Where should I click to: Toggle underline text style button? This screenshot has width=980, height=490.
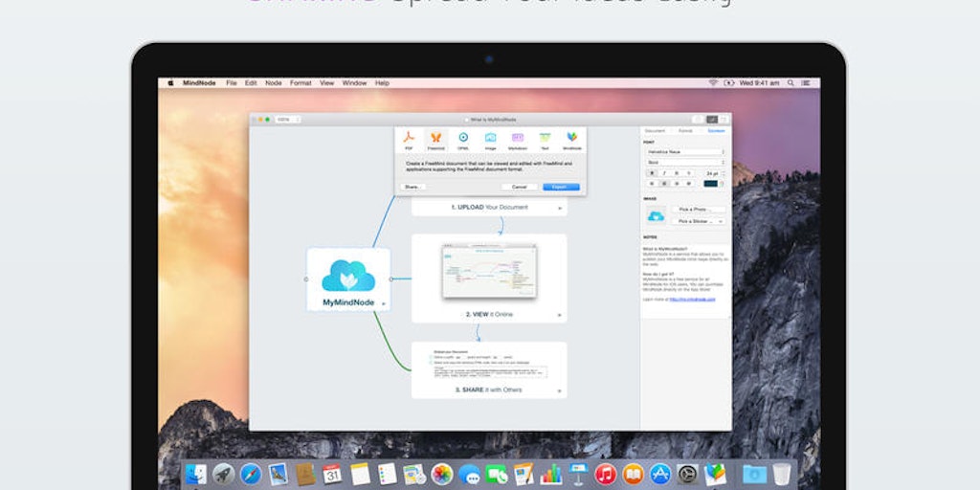[x=677, y=173]
